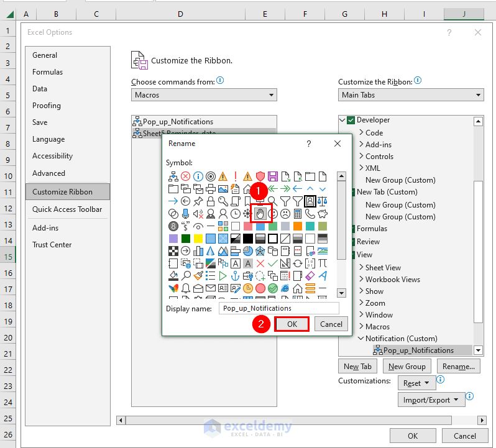
Task: Choose the red circle X symbol
Action: point(186,176)
